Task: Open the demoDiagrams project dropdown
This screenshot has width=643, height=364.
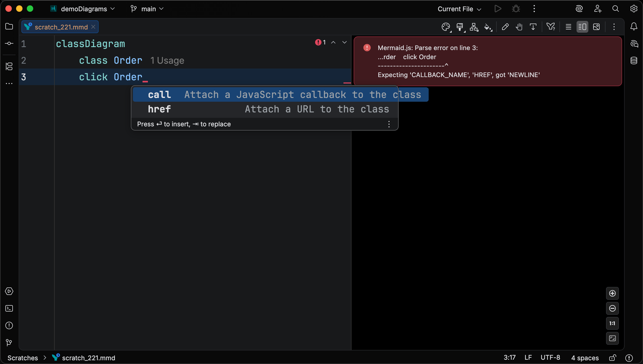Action: tap(83, 9)
